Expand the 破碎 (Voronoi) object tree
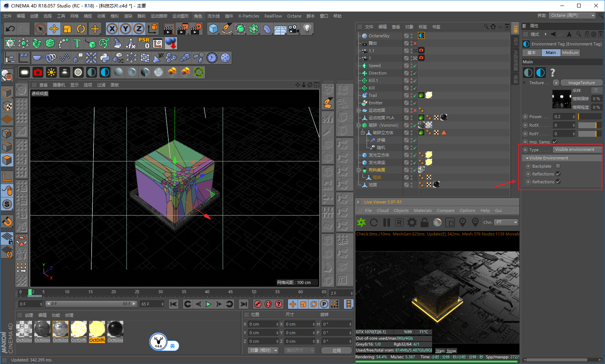 point(358,126)
